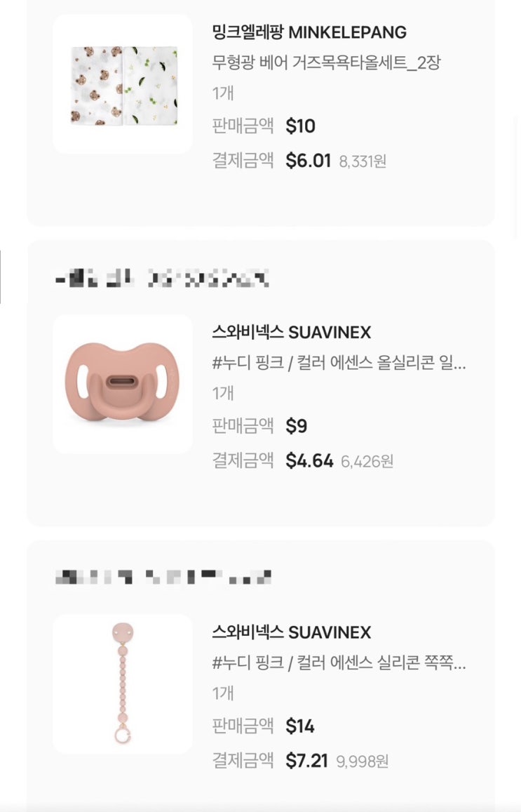Click the $6.01 payment amount
521x812 pixels.
(308, 161)
